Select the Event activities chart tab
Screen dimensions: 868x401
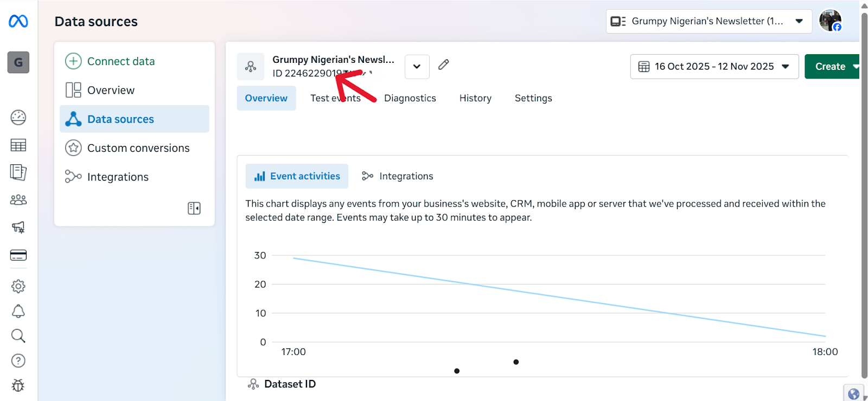click(297, 176)
